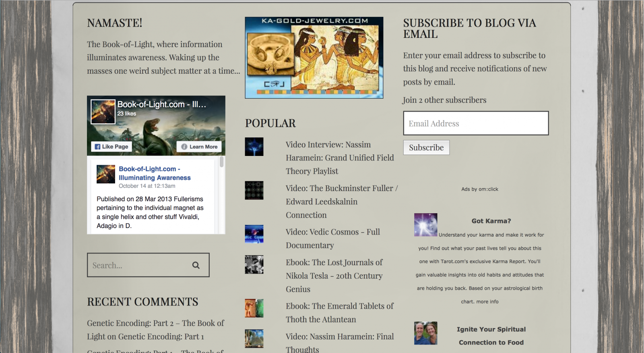The image size is (644, 353).
Task: Open the Got Karma? ad headline
Action: pos(491,221)
